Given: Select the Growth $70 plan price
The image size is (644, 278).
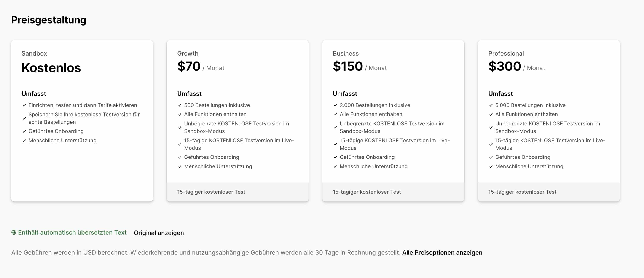Looking at the screenshot, I should click(189, 67).
